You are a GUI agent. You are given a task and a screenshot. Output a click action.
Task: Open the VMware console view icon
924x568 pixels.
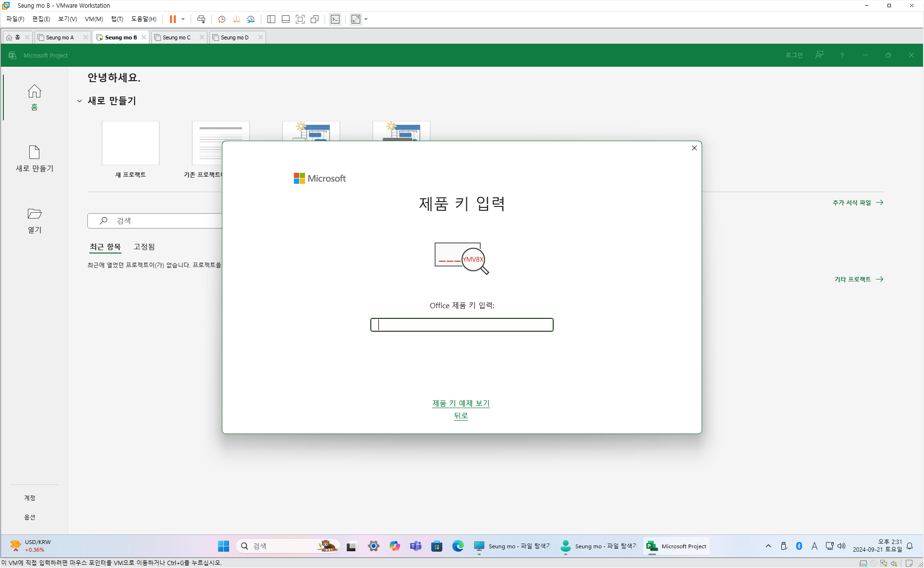335,19
